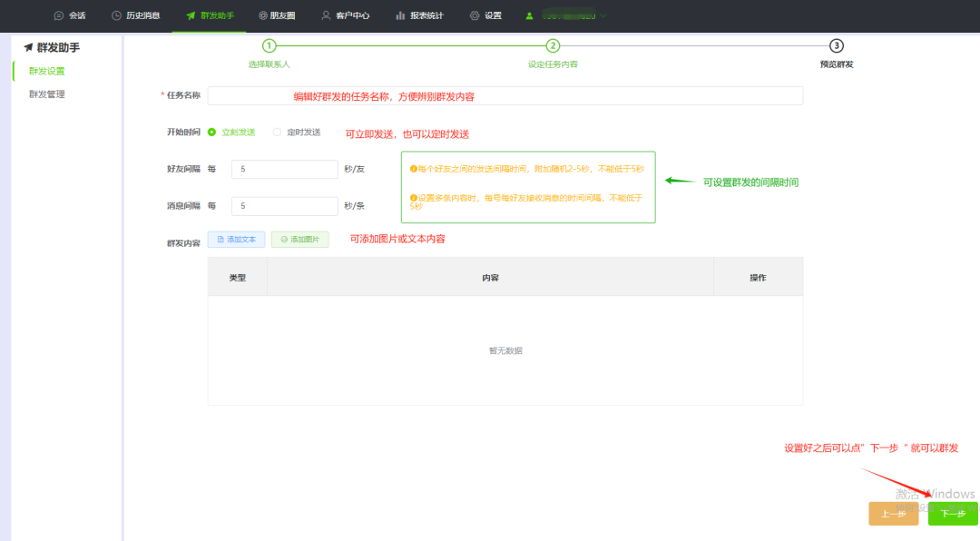Click the 会话 chat bubble icon
The image size is (980, 541).
pyautogui.click(x=59, y=15)
